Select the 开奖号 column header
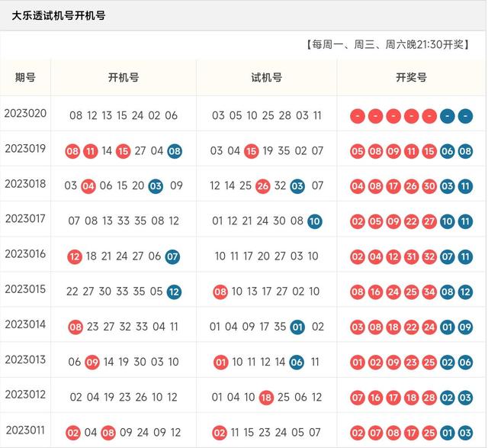Image resolution: width=488 pixels, height=448 pixels. [411, 77]
